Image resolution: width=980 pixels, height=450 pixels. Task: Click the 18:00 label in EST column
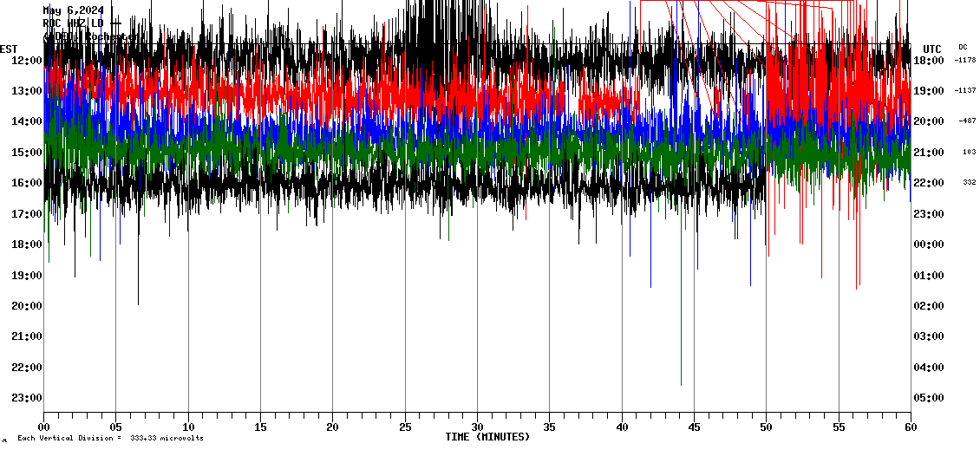27,245
